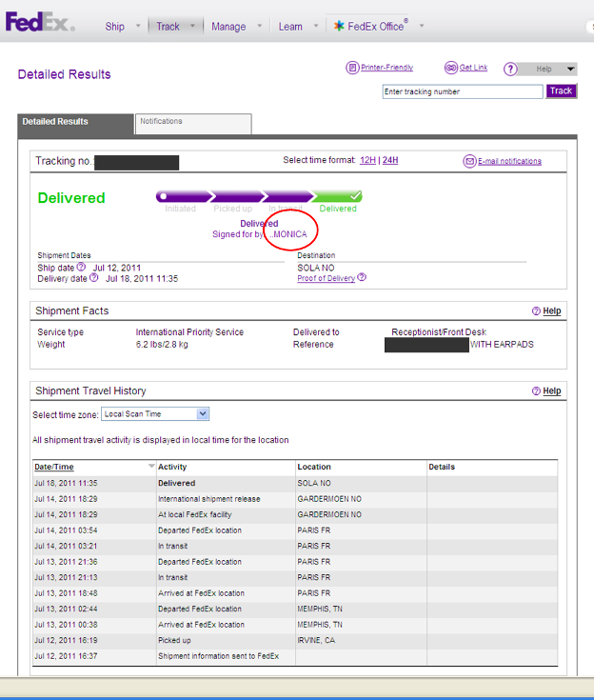The image size is (594, 700).
Task: Click the 6.2 lbs/2.8 kg weight value
Action: [162, 344]
